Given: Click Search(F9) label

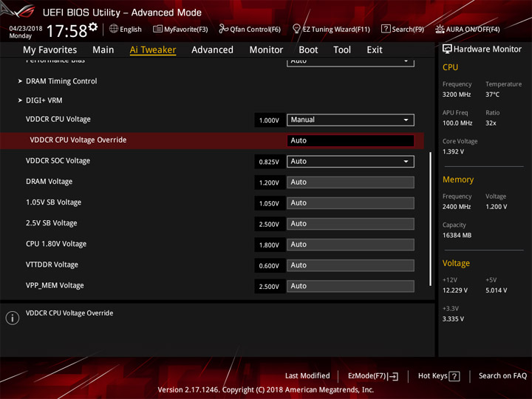Looking at the screenshot, I should (x=408, y=29).
